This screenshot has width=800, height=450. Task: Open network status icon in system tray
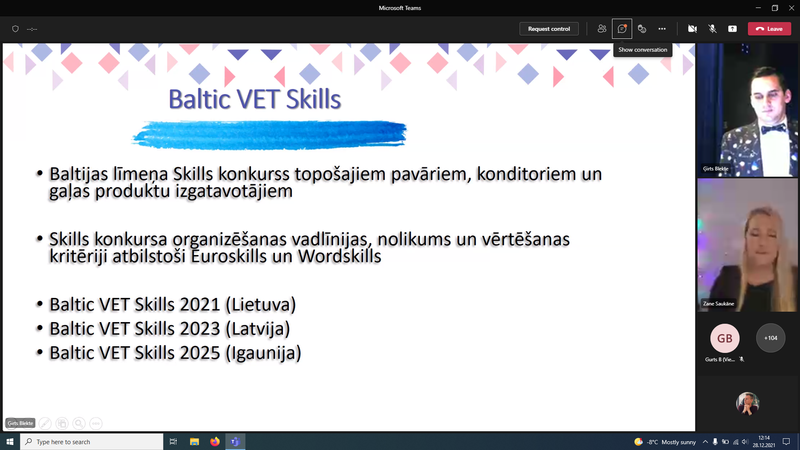point(735,442)
